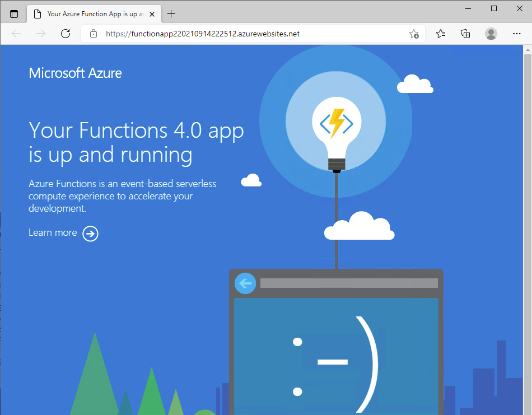View site information lock icon

(94, 34)
